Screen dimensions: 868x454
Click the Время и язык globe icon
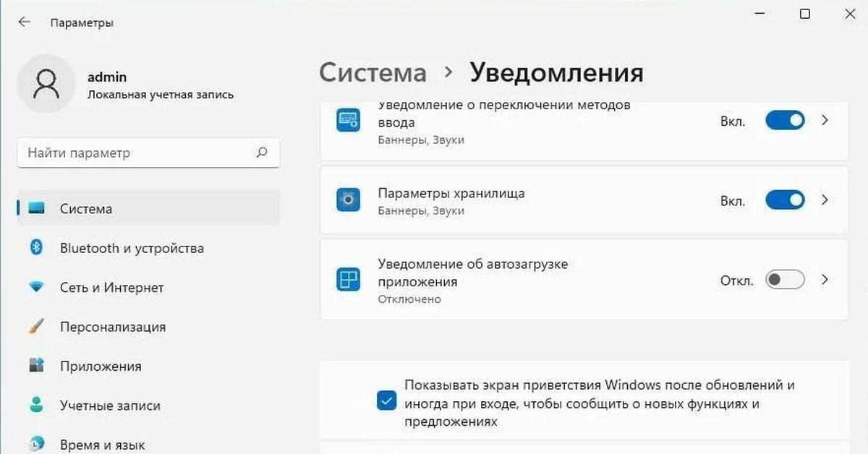click(x=37, y=443)
